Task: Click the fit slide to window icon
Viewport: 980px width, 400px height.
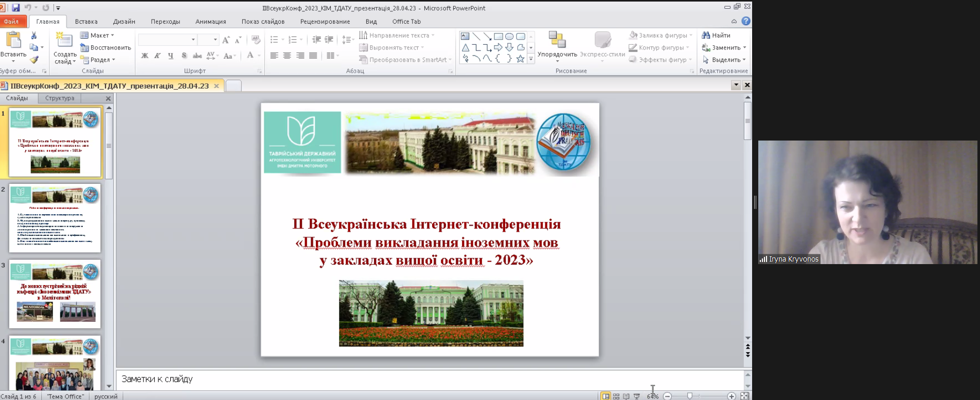Action: point(744,396)
